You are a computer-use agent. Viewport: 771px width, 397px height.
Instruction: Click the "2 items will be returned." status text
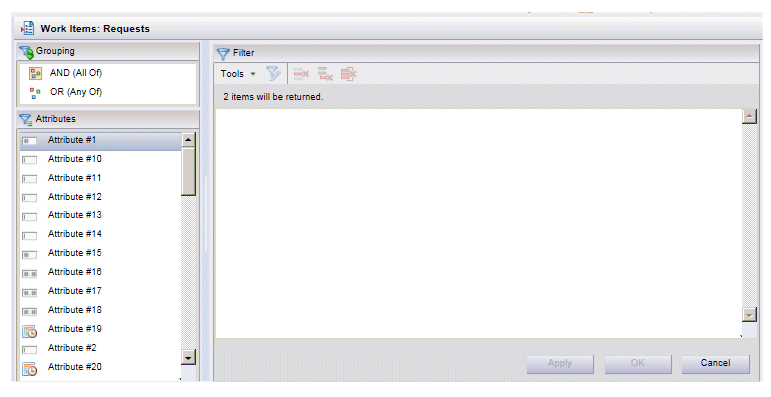[x=273, y=97]
